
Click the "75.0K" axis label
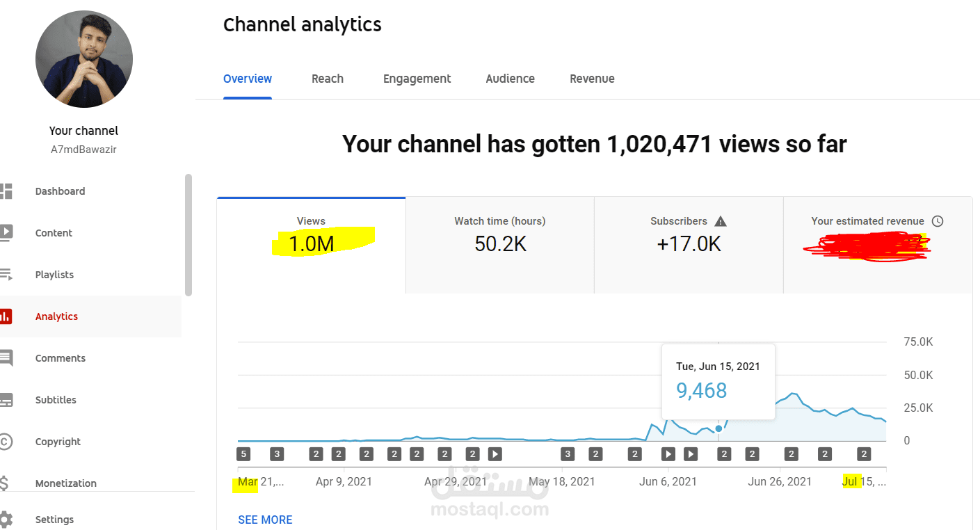pos(918,342)
